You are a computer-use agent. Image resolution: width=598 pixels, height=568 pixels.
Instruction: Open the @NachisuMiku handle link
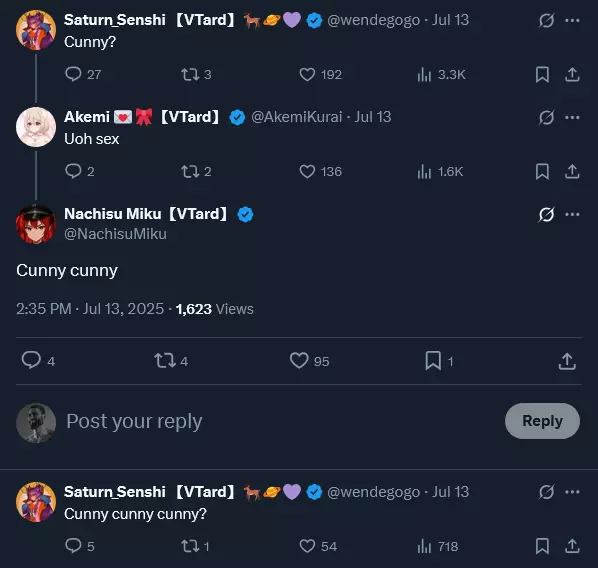coord(115,234)
